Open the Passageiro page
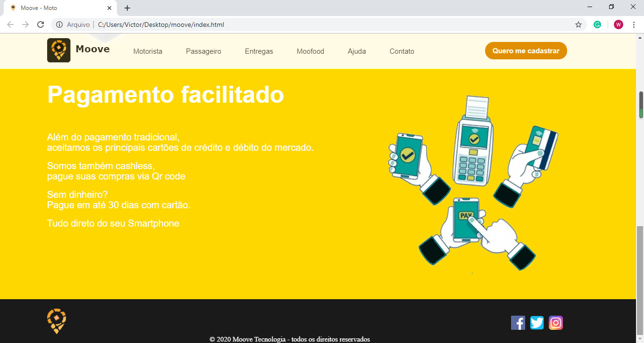The width and height of the screenshot is (644, 343). coord(203,51)
